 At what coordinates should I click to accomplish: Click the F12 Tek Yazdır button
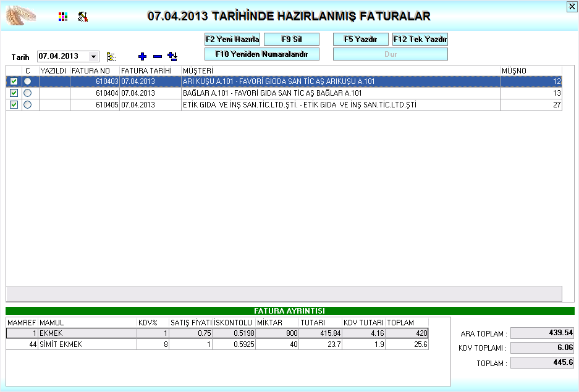(x=420, y=40)
